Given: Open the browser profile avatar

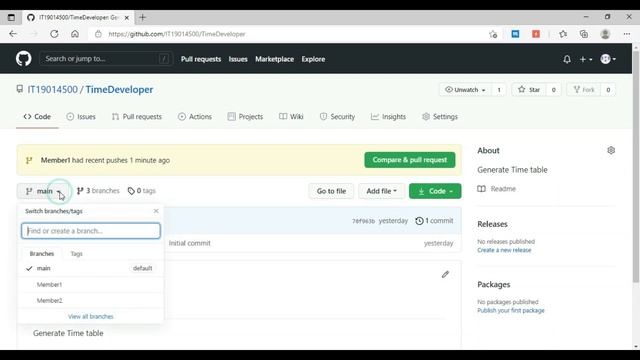Looking at the screenshot, I should 605,34.
